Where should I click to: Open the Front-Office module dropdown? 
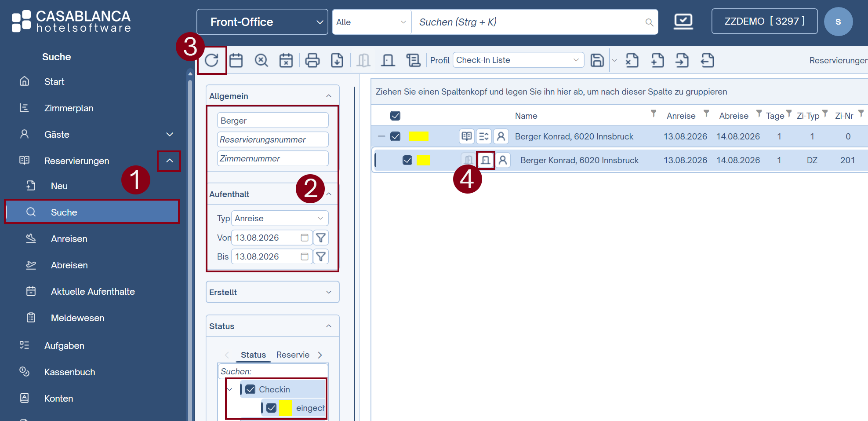click(x=262, y=22)
